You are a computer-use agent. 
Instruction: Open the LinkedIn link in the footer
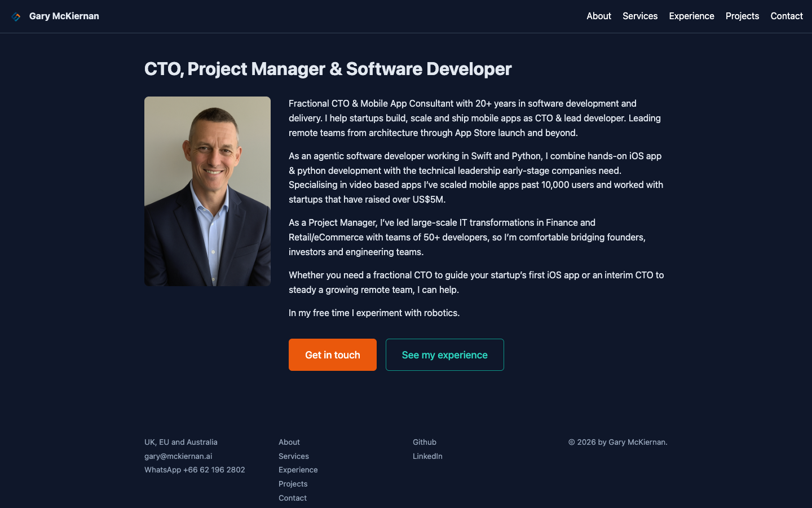coord(427,456)
